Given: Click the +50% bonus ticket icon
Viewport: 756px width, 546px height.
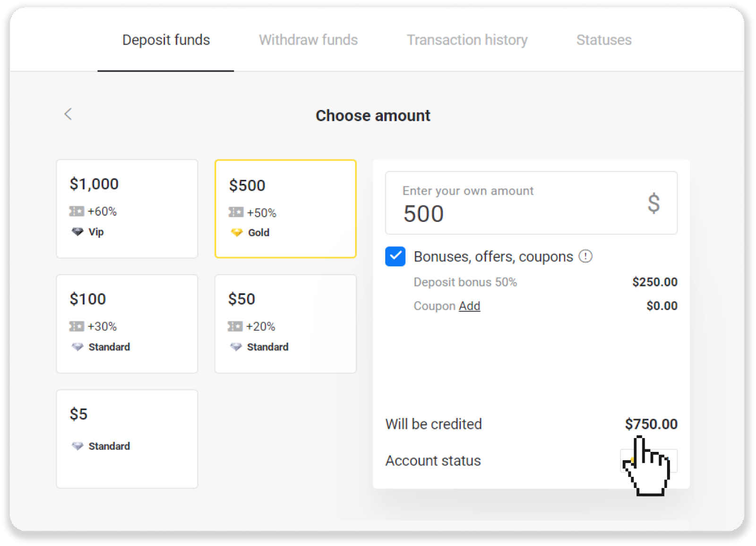Looking at the screenshot, I should (x=236, y=212).
